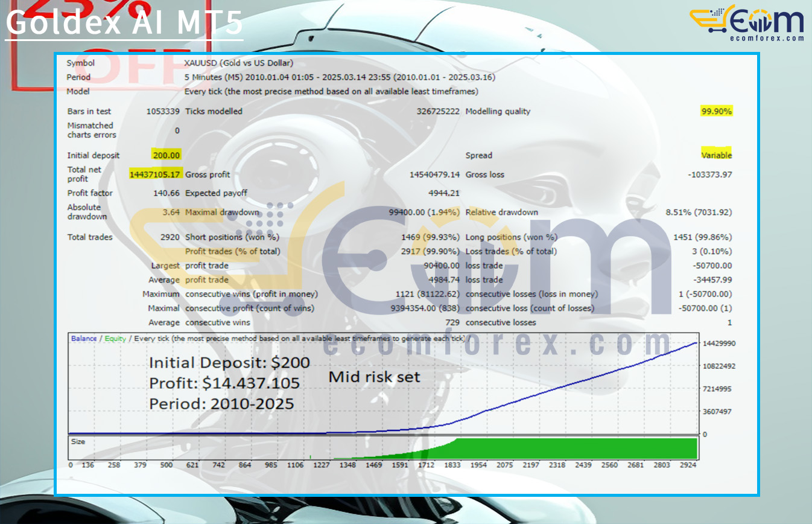Screen dimensions: 812x524
Task: Click the "Total trades" label
Action: pos(90,237)
